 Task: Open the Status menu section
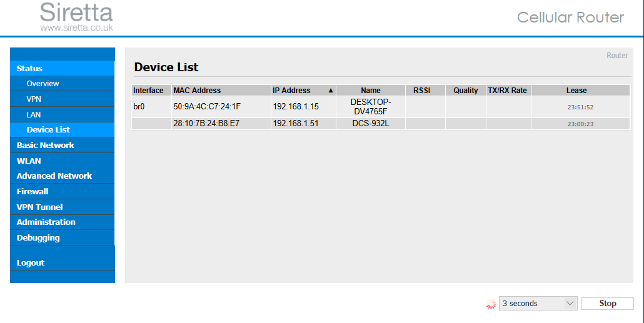point(62,68)
